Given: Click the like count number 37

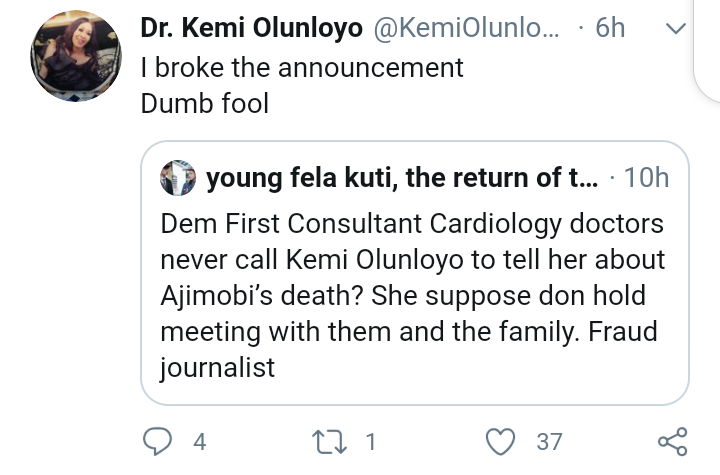Looking at the screenshot, I should point(549,441).
